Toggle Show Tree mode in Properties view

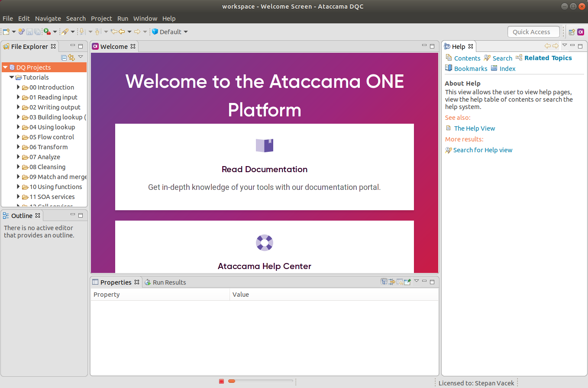tap(384, 282)
